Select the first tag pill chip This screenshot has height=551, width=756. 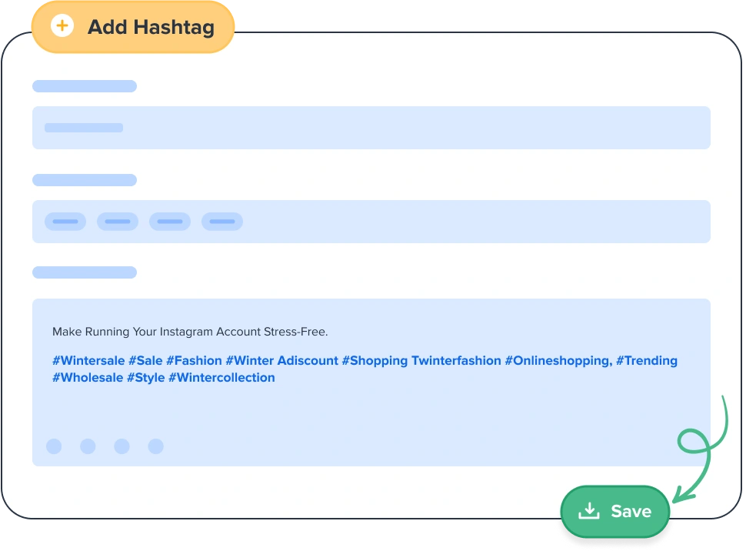(65, 222)
